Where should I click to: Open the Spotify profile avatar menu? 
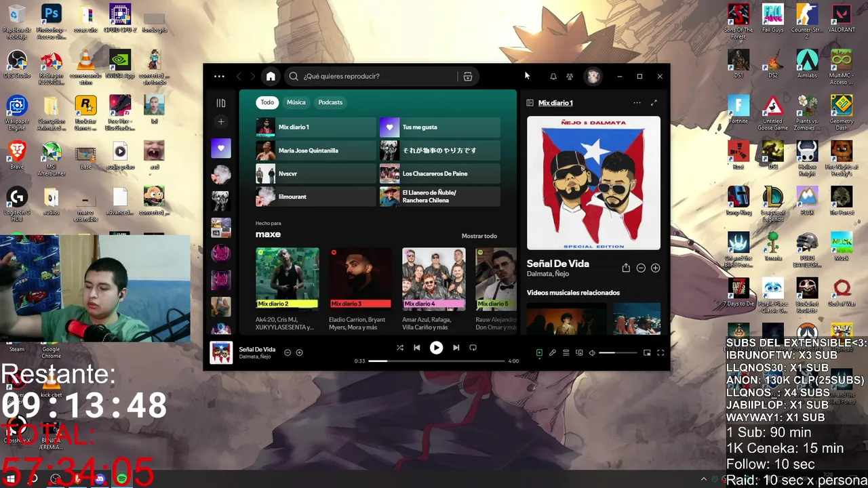coord(593,77)
